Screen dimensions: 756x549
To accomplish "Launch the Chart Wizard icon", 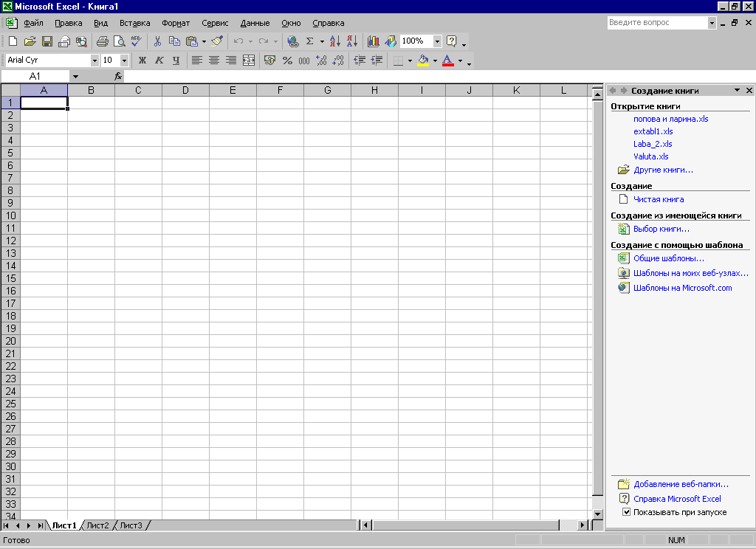I will tap(373, 41).
